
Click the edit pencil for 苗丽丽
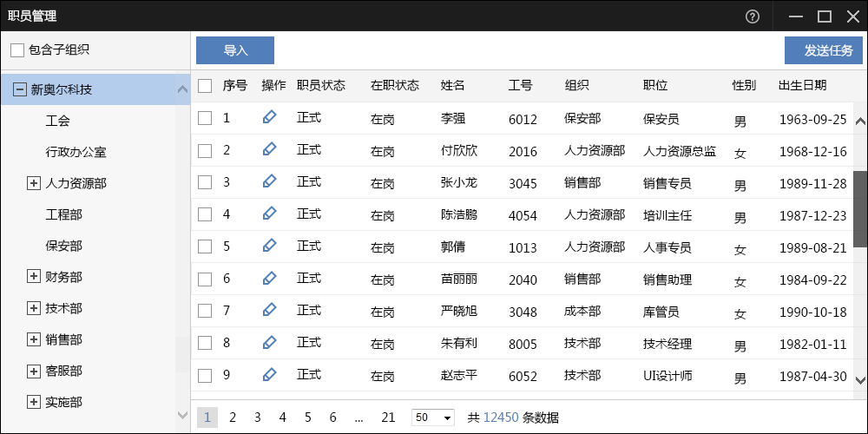tap(269, 279)
